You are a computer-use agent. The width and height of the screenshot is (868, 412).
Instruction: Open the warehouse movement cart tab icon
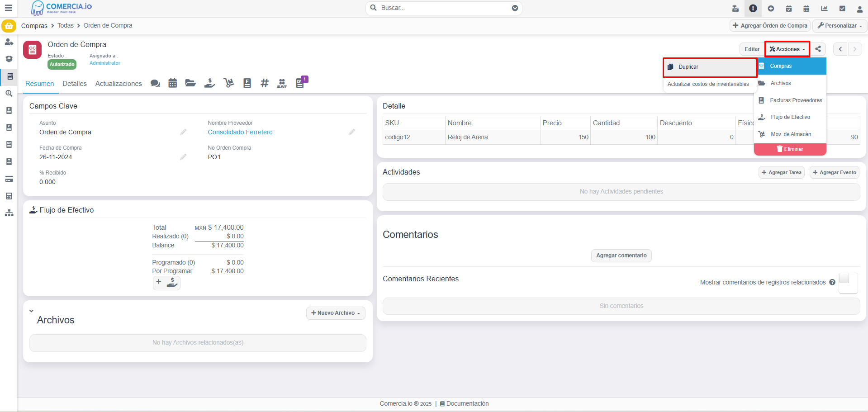pos(229,83)
